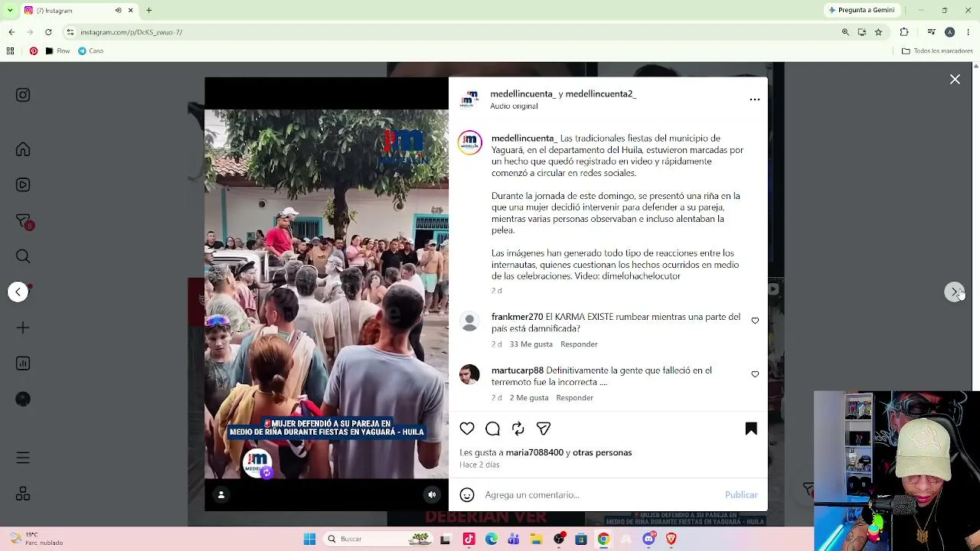Click the Instagram logo in sidebar
This screenshot has width=980, height=551.
23,95
